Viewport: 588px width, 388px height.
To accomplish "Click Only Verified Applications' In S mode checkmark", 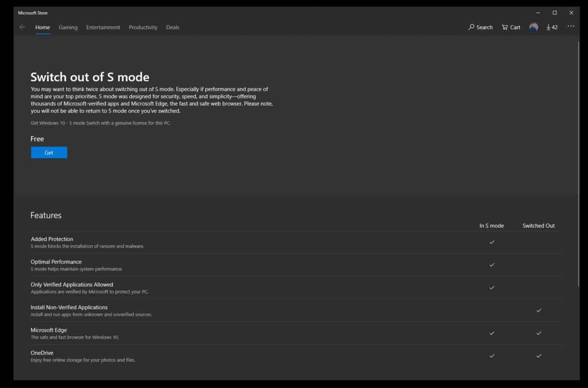I will click(x=492, y=287).
